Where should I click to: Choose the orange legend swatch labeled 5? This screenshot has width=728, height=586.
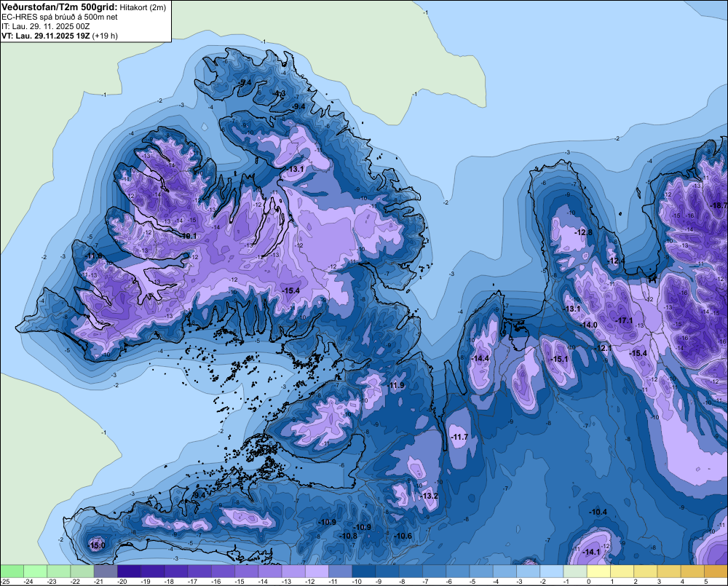click(x=716, y=571)
